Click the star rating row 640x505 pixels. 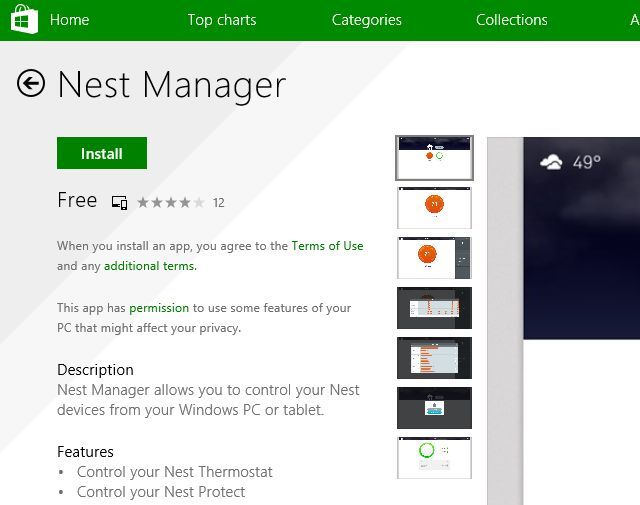(x=171, y=202)
